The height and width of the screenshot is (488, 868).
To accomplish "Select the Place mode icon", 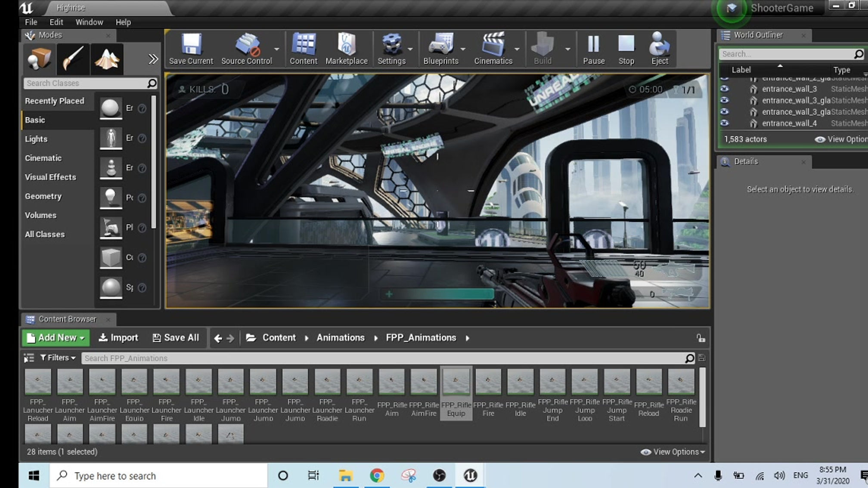I will click(x=39, y=59).
